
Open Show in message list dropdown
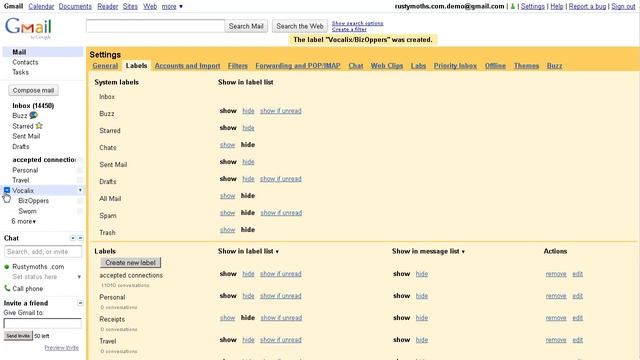[428, 251]
